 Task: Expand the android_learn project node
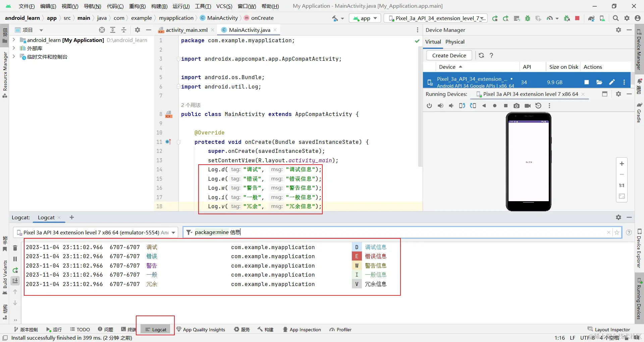[14, 40]
